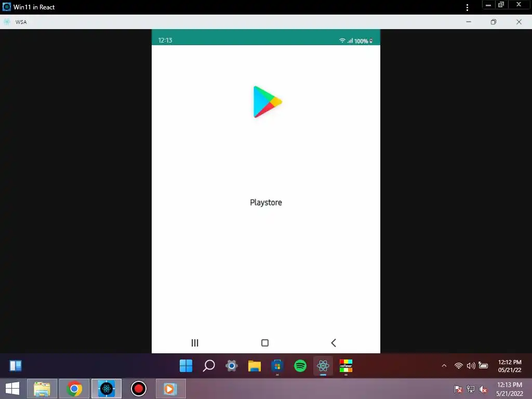
Task: Open Chrome from the outer taskbar
Action: coord(74,389)
